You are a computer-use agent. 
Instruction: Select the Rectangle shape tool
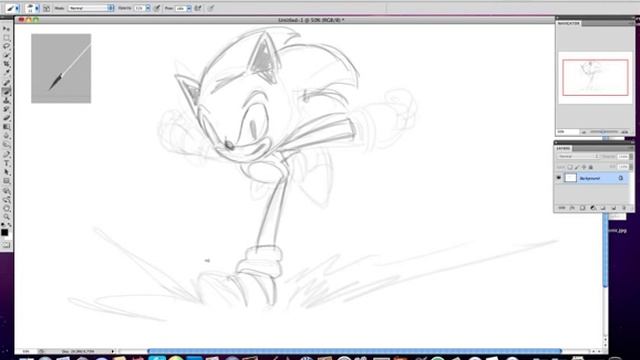(x=6, y=181)
